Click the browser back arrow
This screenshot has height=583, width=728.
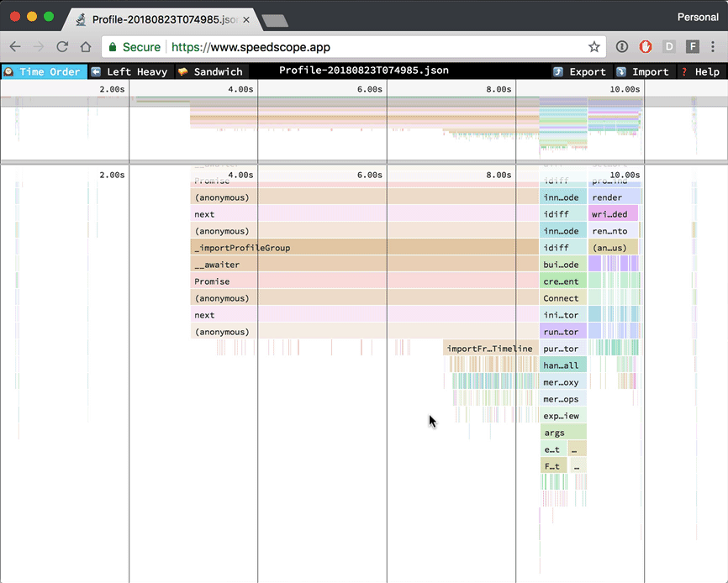click(x=15, y=47)
